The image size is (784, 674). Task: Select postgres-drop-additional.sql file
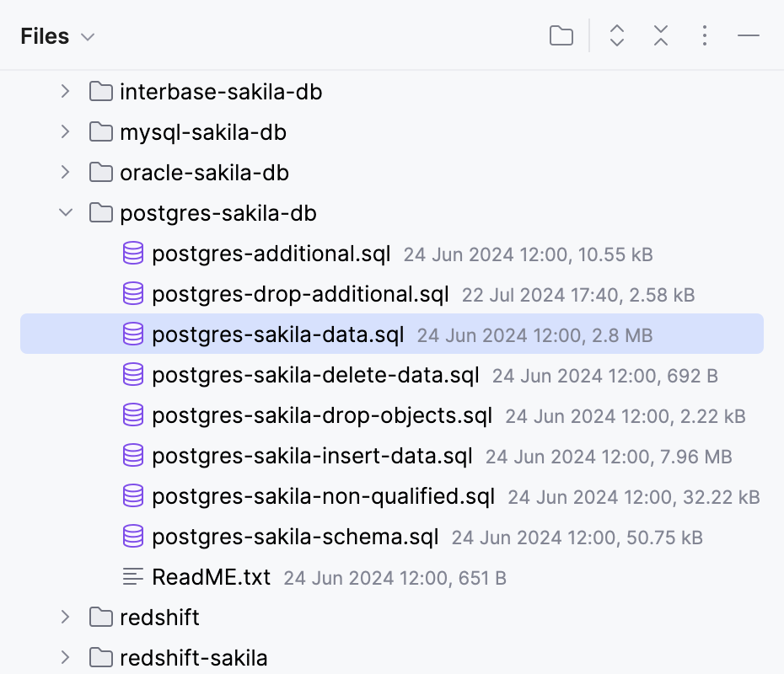click(301, 294)
